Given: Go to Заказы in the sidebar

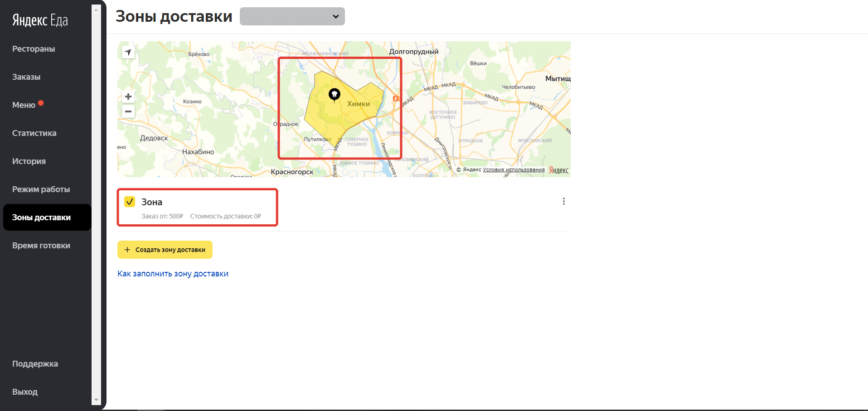Looking at the screenshot, I should click(x=26, y=77).
